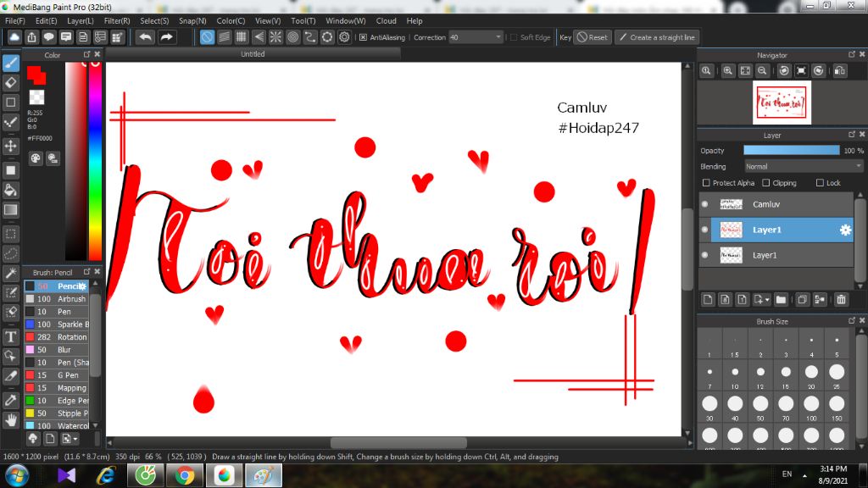The image size is (868, 488).
Task: Select the Gradient tool
Action: click(x=10, y=210)
